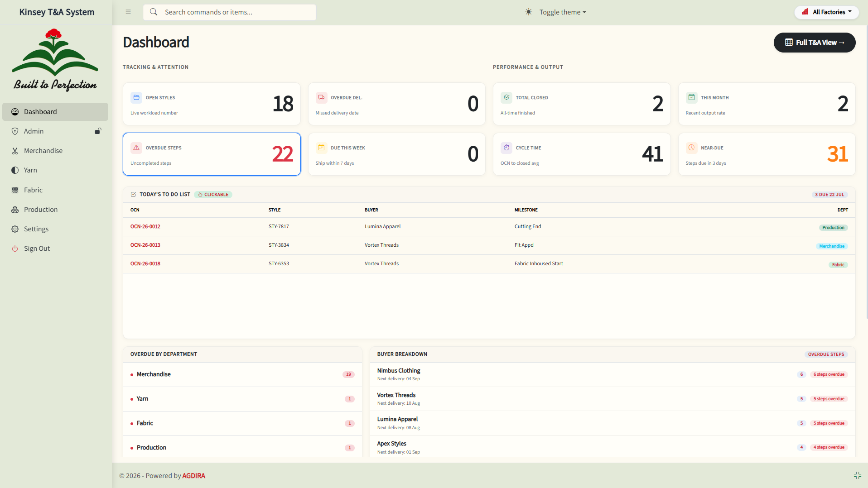Click Vortex Threads in Buyer Breakdown

coord(612,399)
